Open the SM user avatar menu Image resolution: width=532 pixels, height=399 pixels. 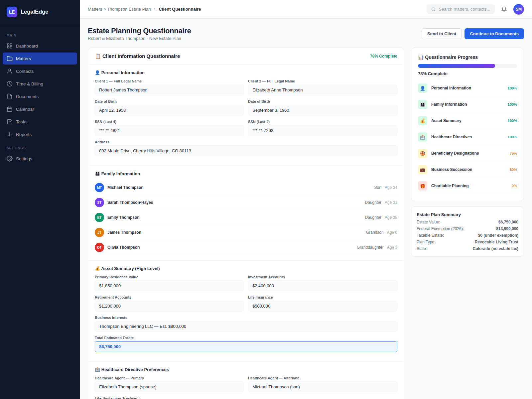tap(519, 9)
